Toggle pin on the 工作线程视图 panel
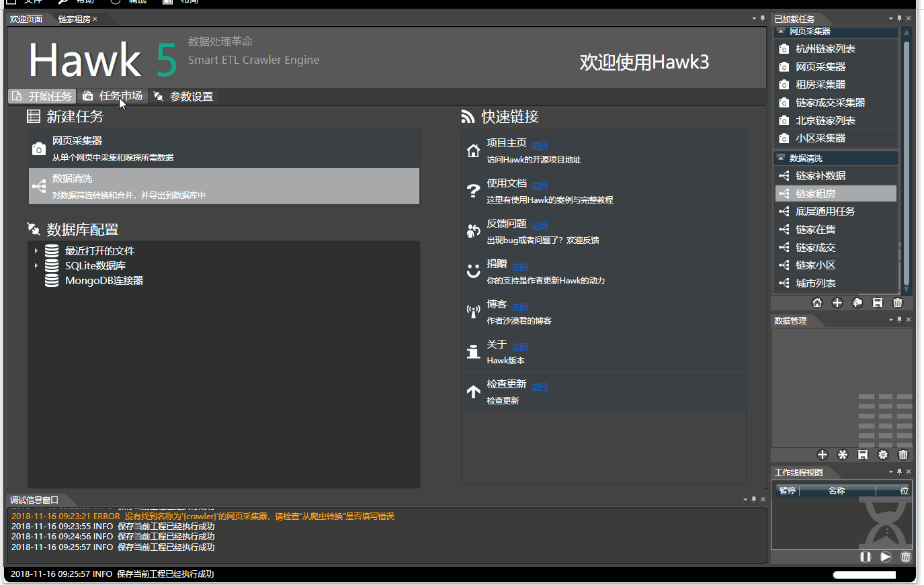The width and height of the screenshot is (924, 585). (x=900, y=472)
